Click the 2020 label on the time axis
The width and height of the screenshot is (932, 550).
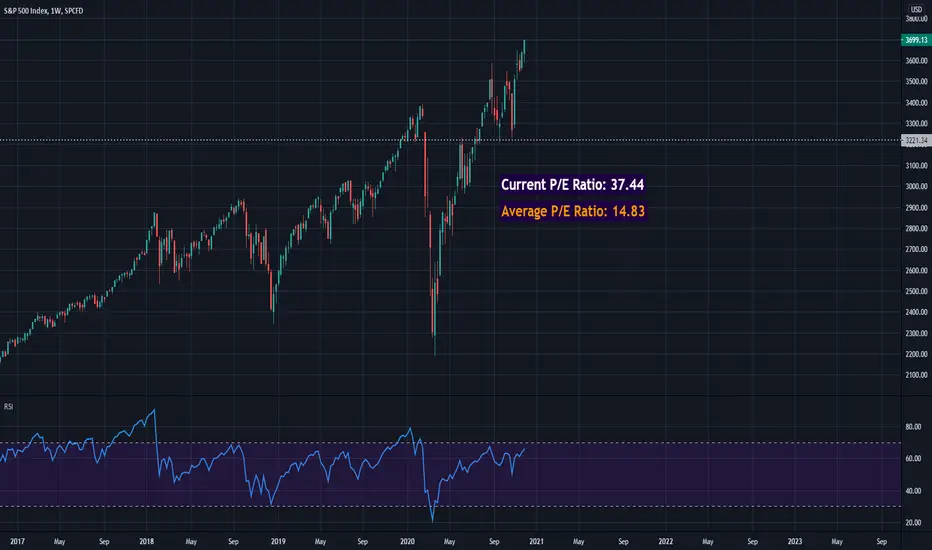pos(407,542)
